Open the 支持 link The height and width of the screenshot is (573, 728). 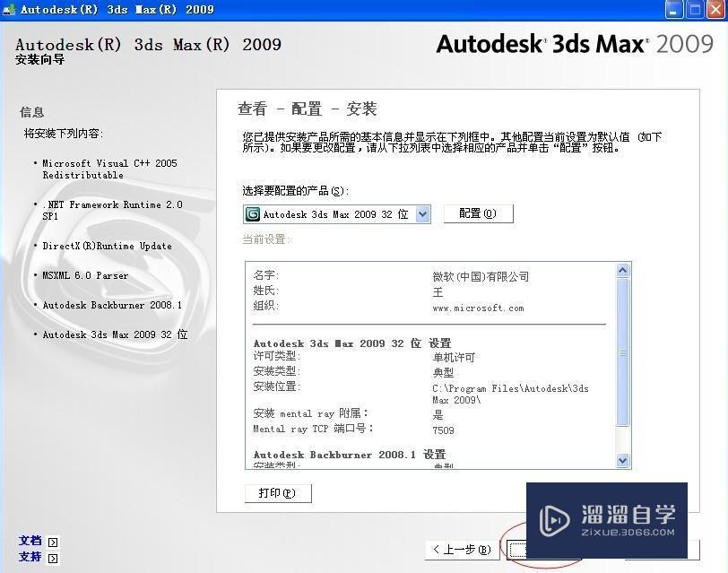tap(30, 557)
